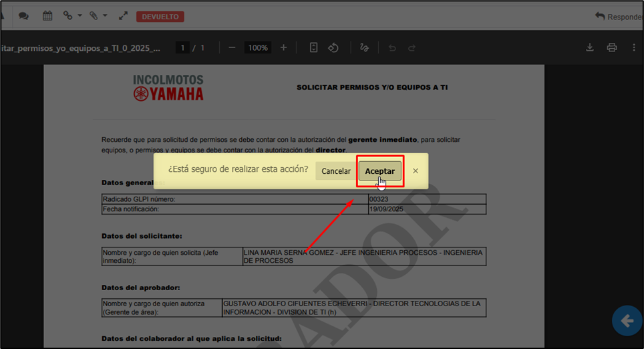The width and height of the screenshot is (644, 349).
Task: Click the 100% zoom level field
Action: tap(258, 47)
